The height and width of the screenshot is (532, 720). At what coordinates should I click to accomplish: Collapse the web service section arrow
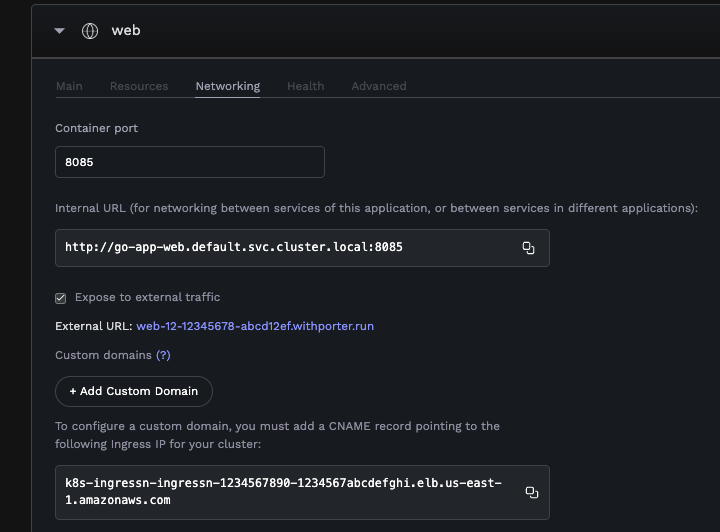[59, 31]
